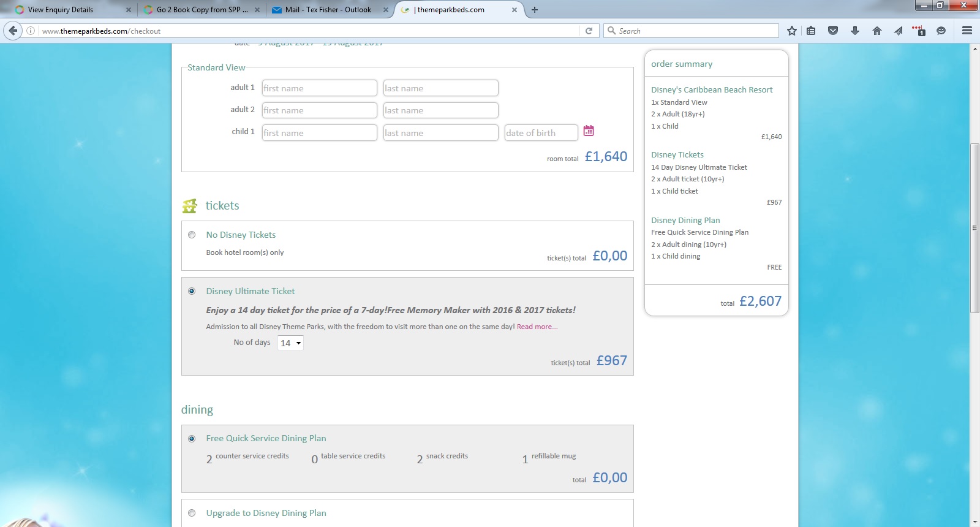This screenshot has width=980, height=527.
Task: Choose the Free Quick Service Dining Plan radio
Action: pos(192,439)
